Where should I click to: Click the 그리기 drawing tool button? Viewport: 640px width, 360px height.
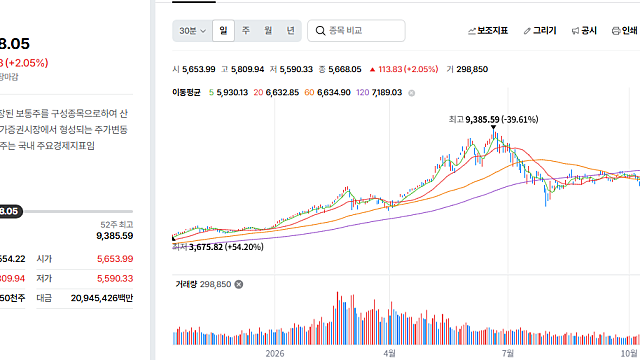pyautogui.click(x=540, y=31)
